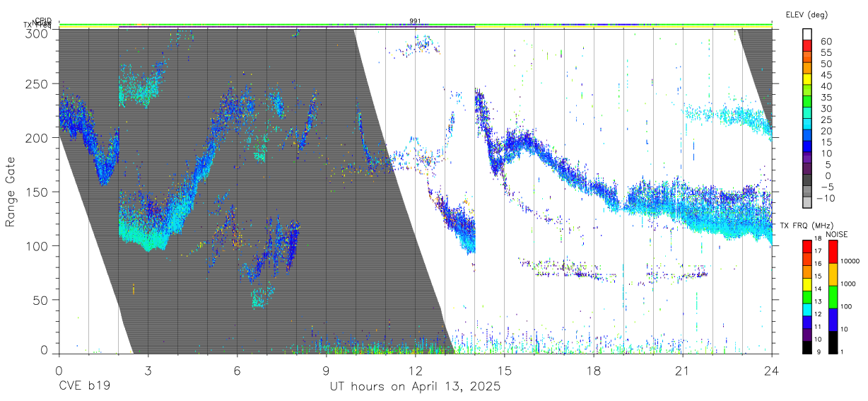Click the light gray bottom segment of ELEV colorbar
This screenshot has height=401, width=868.
pyautogui.click(x=807, y=204)
